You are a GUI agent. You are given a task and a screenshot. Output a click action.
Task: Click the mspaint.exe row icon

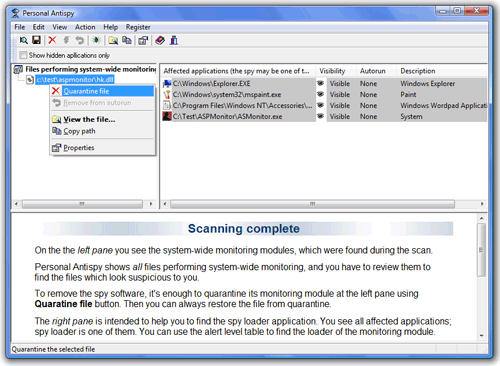[167, 94]
